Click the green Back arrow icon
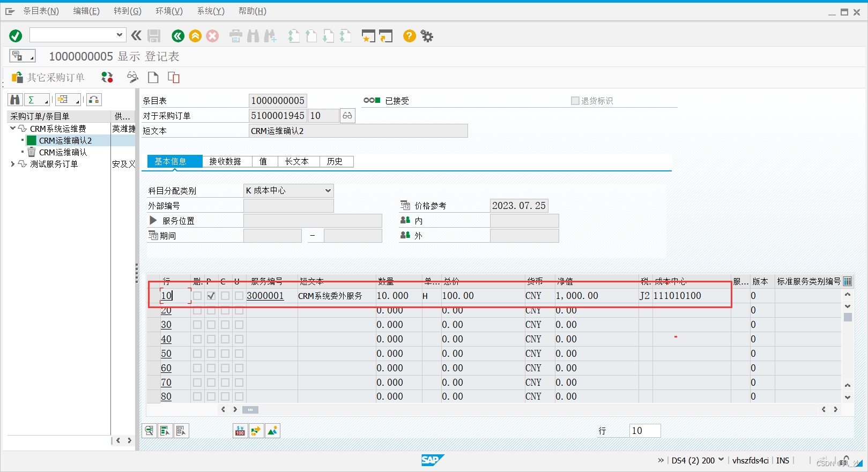Viewport: 868px width, 472px height. (x=178, y=36)
